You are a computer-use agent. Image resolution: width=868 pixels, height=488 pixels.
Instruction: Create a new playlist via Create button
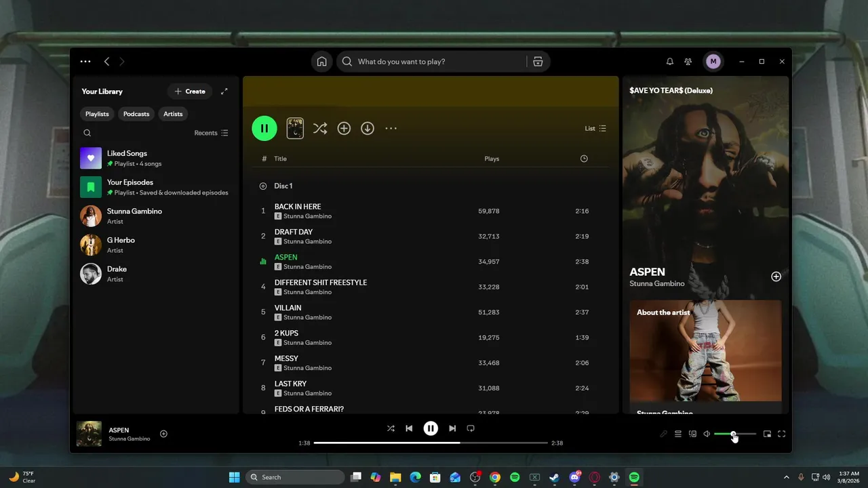tap(190, 91)
